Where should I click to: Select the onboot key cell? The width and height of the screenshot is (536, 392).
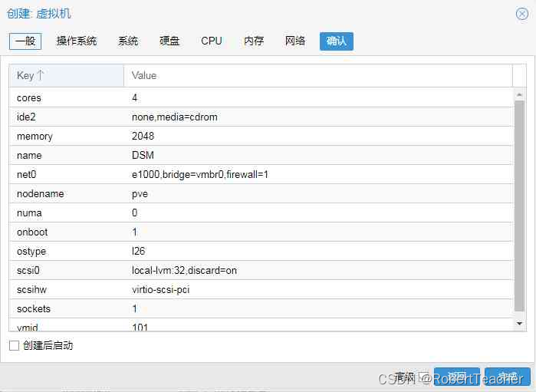66,232
